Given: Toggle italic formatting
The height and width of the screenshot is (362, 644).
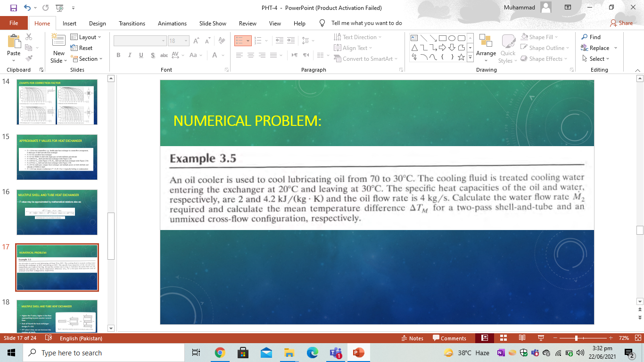Looking at the screenshot, I should pos(129,55).
